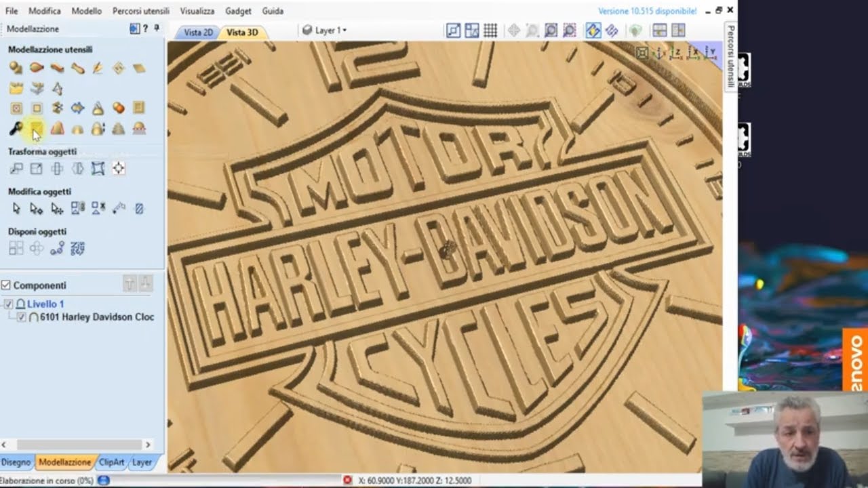The image size is (868, 488).
Task: Click the magnifier with red dashed selection box
Action: [570, 30]
